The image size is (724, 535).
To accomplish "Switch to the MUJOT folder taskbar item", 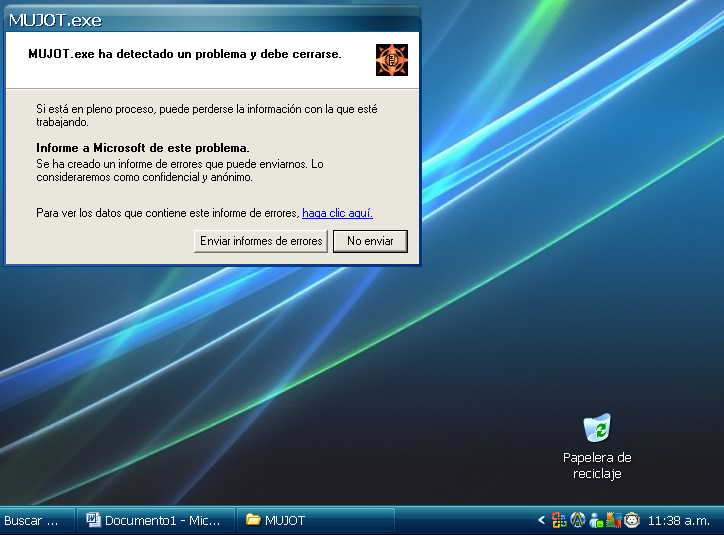I will click(x=317, y=520).
